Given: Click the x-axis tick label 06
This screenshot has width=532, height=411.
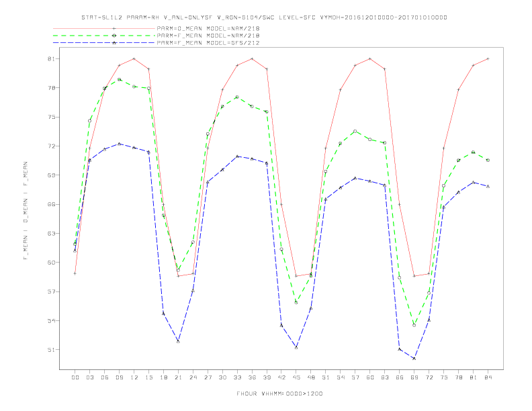Looking at the screenshot, I should tap(105, 377).
